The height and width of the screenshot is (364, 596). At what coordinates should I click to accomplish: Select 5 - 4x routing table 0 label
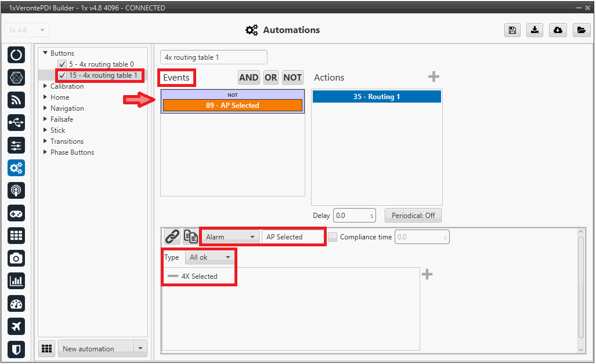tap(101, 64)
